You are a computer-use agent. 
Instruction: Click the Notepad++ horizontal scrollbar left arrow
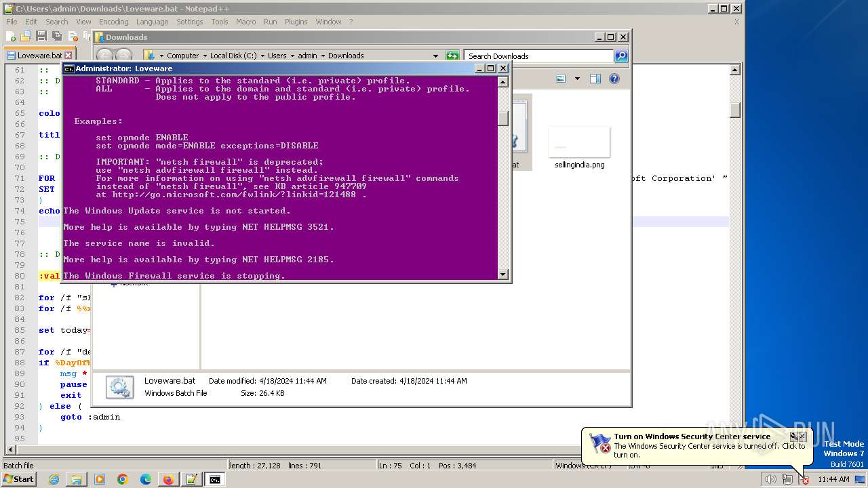(x=10, y=450)
